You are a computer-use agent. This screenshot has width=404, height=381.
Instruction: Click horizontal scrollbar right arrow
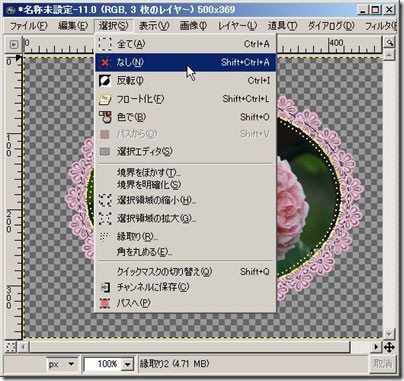(x=376, y=347)
